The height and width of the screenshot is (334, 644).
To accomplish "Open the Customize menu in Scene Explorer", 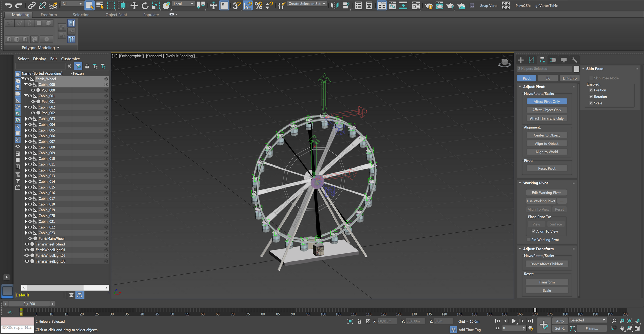I will point(70,59).
